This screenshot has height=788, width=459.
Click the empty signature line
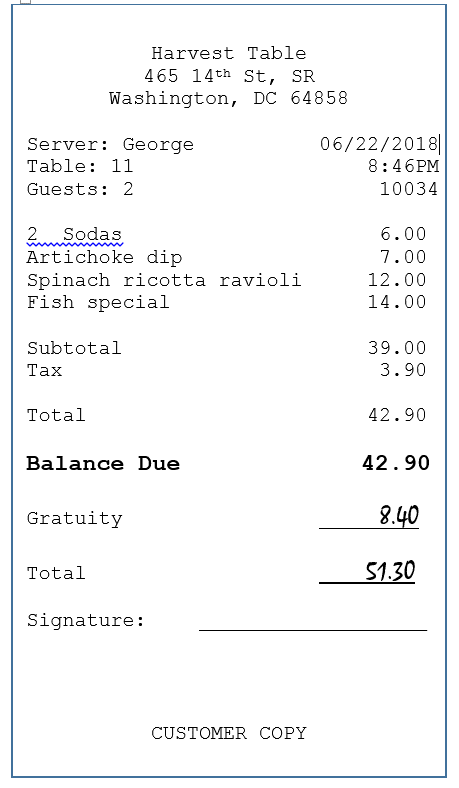pos(313,628)
